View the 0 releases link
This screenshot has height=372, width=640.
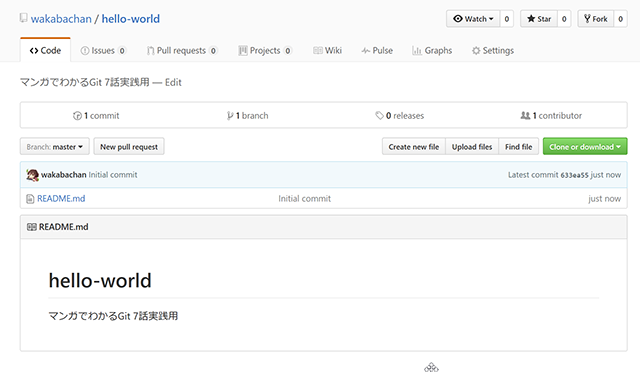tap(400, 116)
